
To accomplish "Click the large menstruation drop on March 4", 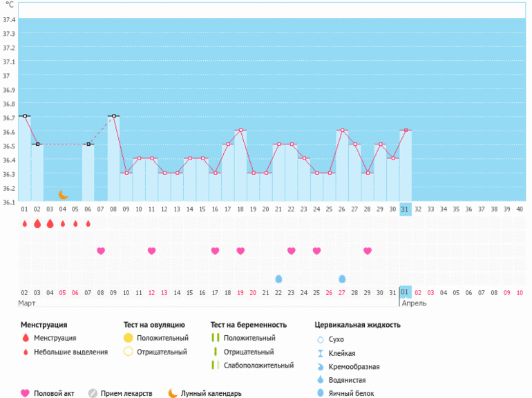I will coord(50,223).
